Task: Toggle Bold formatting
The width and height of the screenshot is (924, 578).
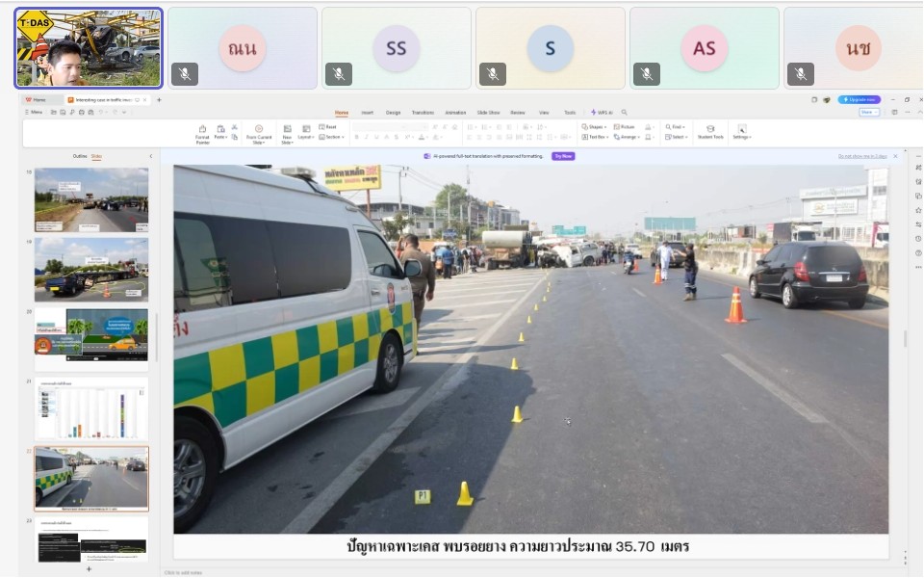Action: (x=356, y=137)
